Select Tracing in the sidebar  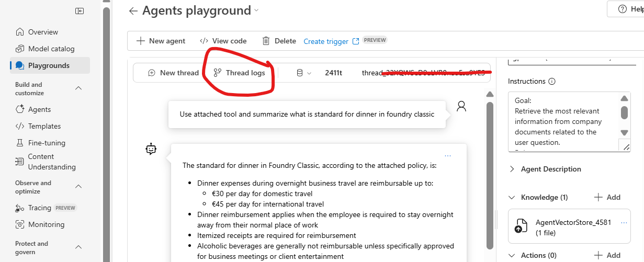click(46, 208)
